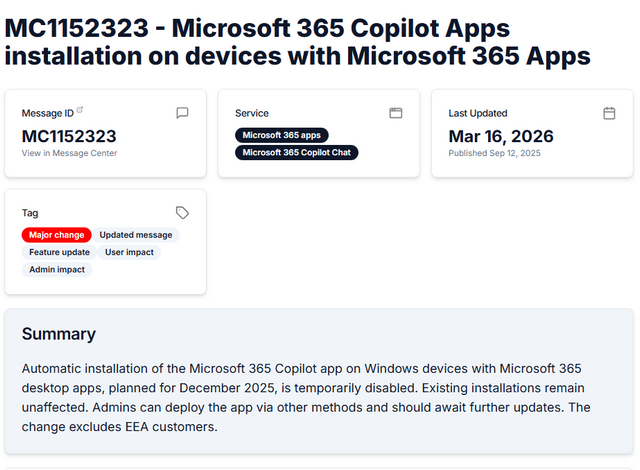Click the speech bubble icon in Message ID card

tap(182, 113)
